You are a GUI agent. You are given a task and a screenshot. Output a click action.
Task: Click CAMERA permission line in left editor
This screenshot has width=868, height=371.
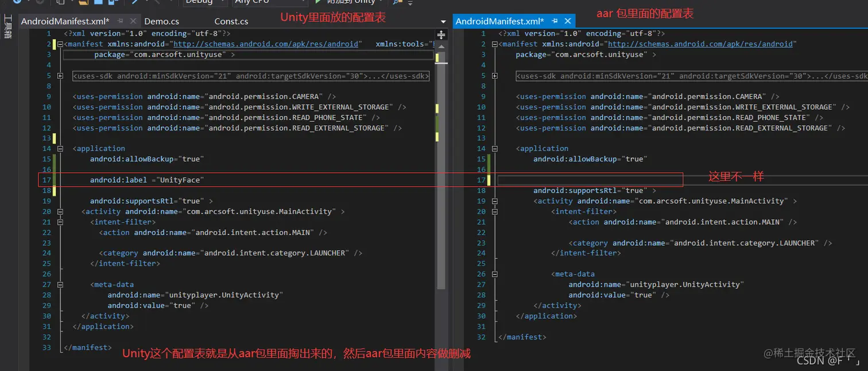pos(204,96)
